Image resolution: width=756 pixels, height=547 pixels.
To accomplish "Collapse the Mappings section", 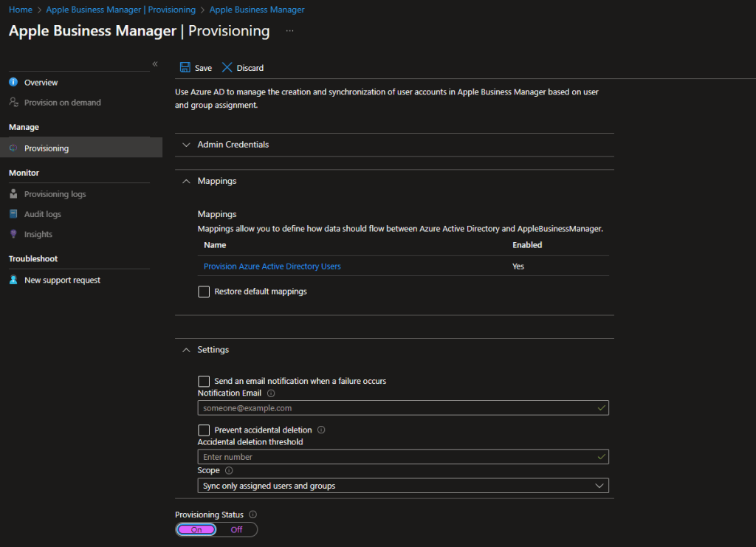I will click(x=186, y=181).
